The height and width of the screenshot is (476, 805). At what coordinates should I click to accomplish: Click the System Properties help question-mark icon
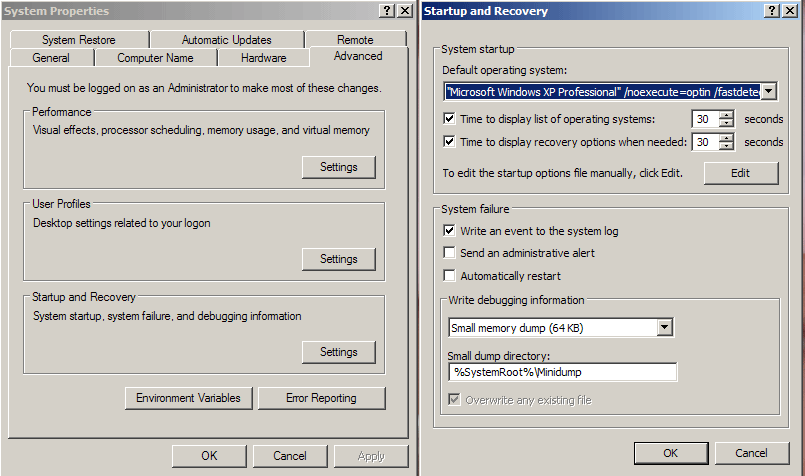pos(386,10)
